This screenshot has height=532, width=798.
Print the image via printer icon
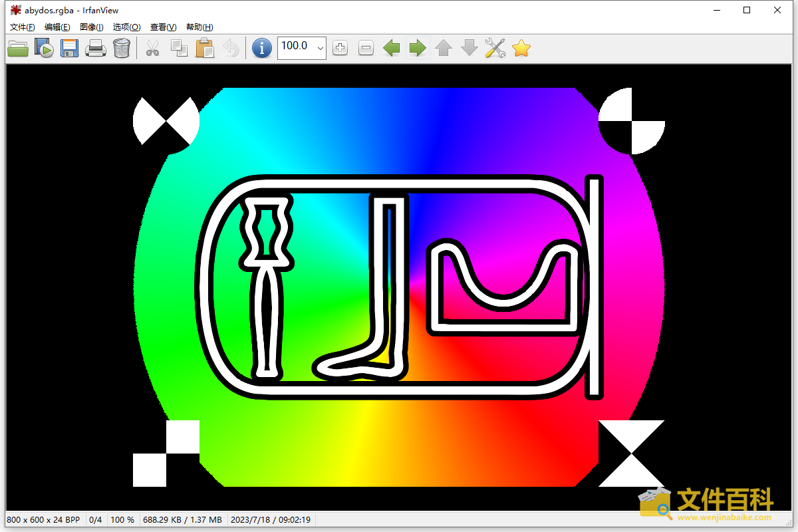coord(96,48)
